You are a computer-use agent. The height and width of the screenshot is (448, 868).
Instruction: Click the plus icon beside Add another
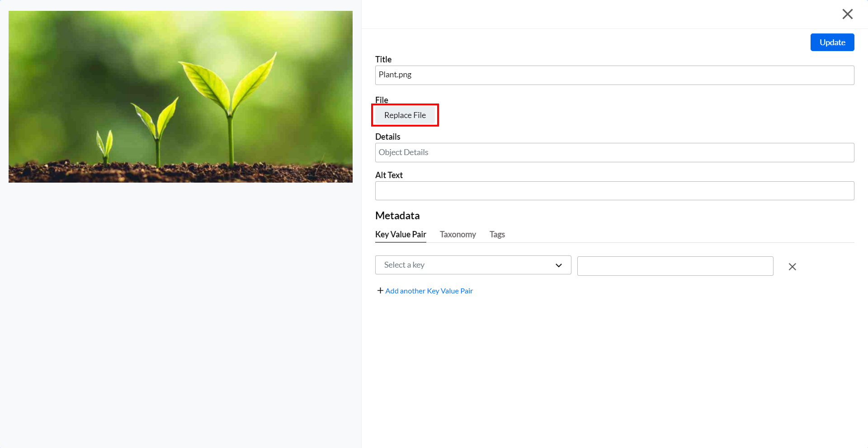coord(380,290)
